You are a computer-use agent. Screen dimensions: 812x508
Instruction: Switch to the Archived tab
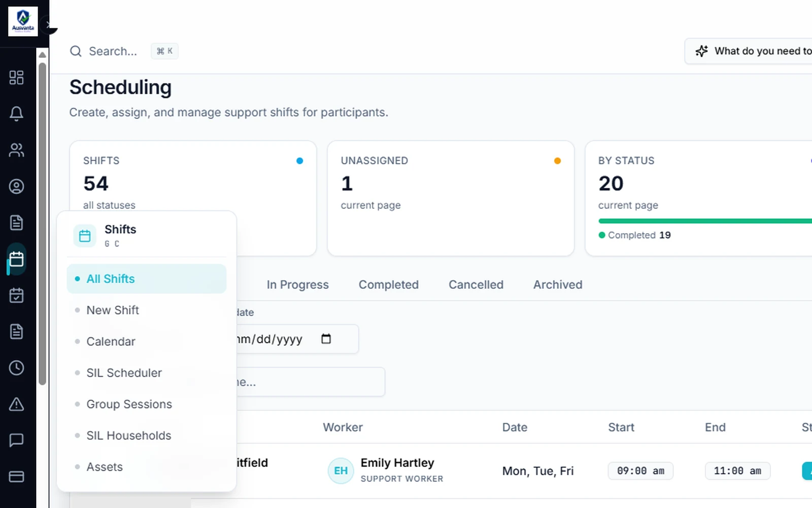(x=558, y=284)
